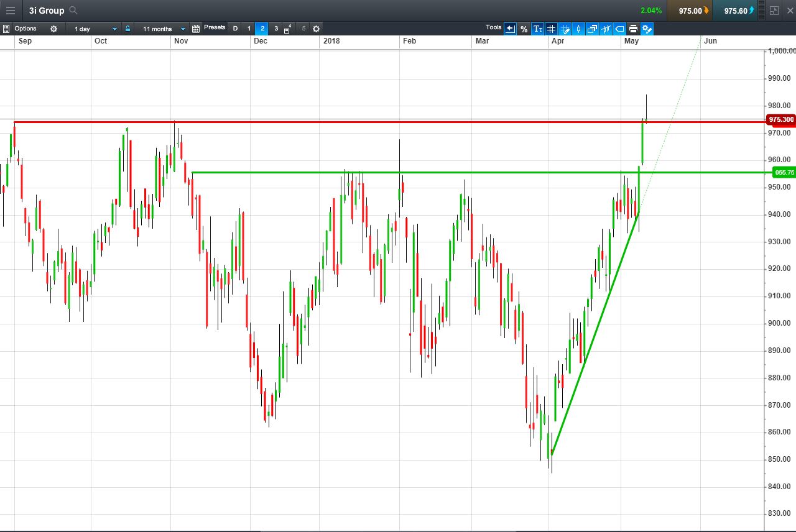Viewport: 796px width, 532px height.
Task: Click the Presets label
Action: (x=215, y=27)
